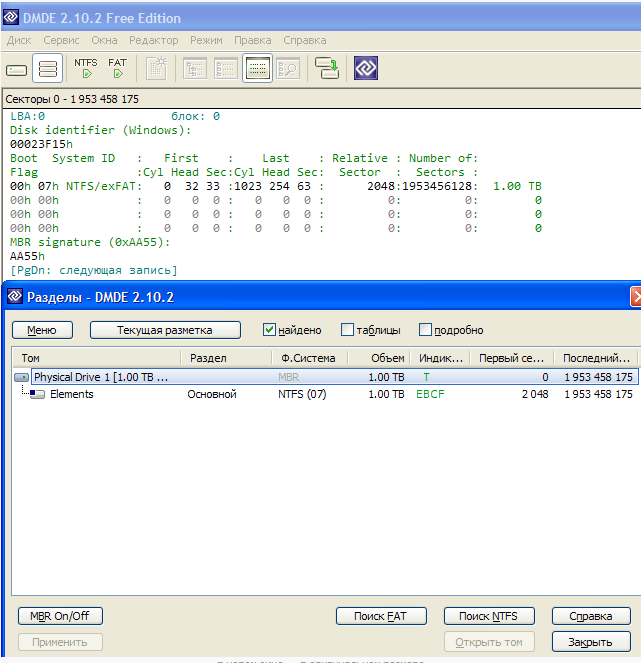The width and height of the screenshot is (641, 663).
Task: Open the partitions icon in toolbar
Action: pos(47,69)
